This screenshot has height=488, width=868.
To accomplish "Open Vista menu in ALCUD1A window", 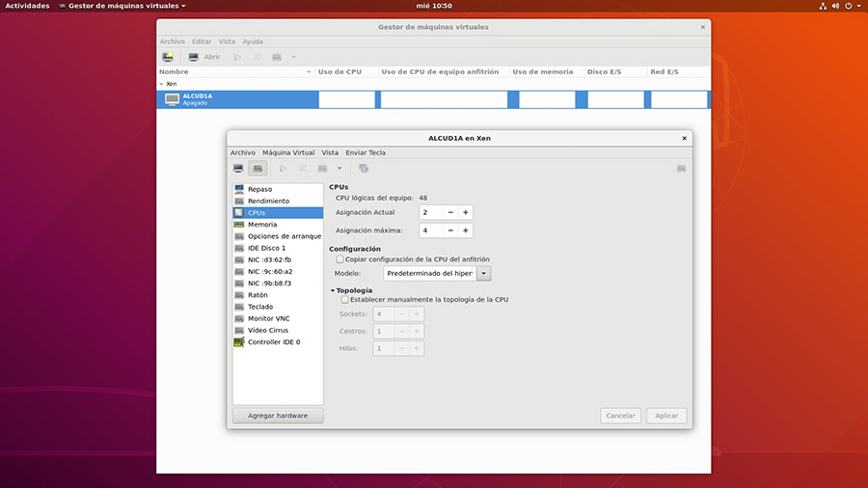I will (x=330, y=152).
